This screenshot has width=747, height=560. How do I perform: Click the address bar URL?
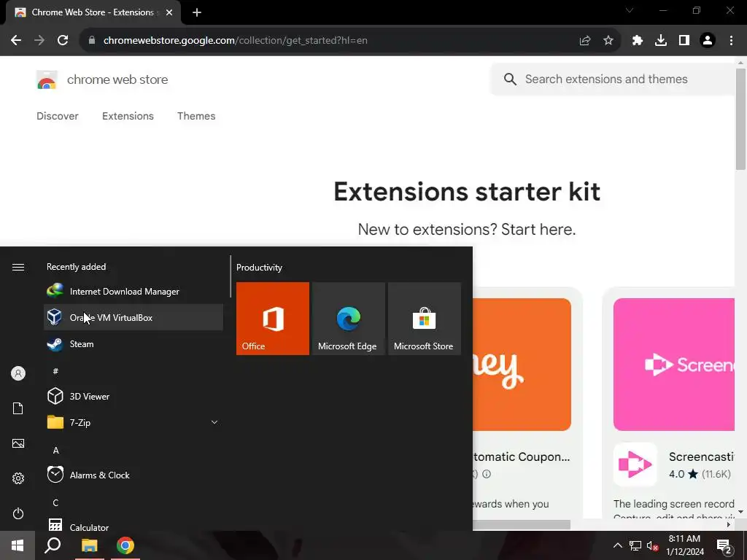[236, 41]
